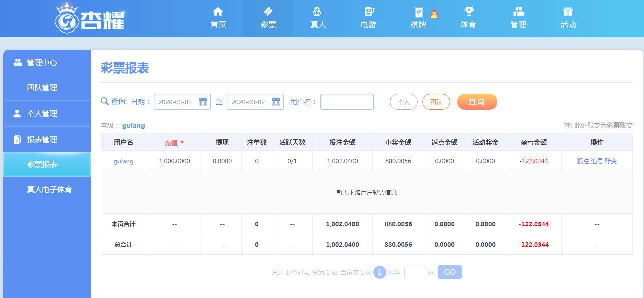Click the 本页合计 row label
Screen dimensions: 644x298
coord(123,224)
